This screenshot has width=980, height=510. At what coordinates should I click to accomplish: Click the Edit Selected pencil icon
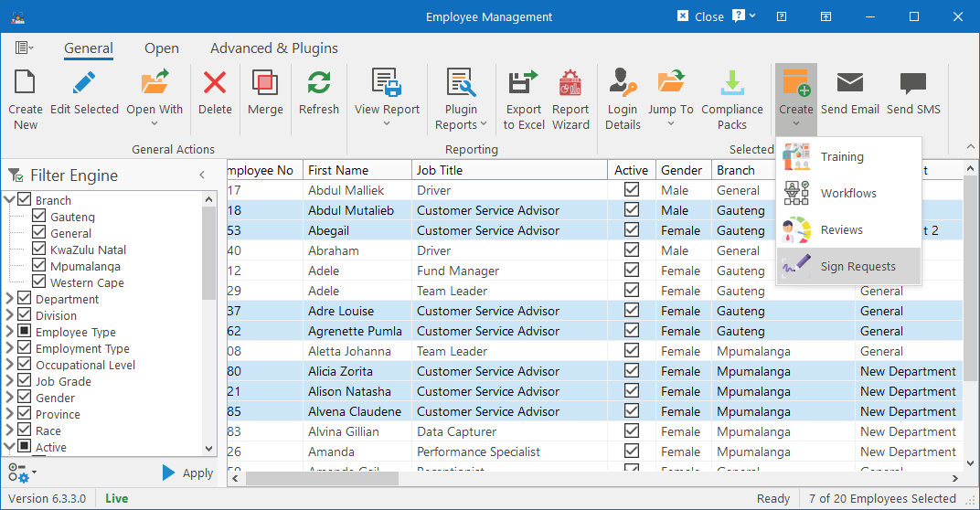point(84,82)
